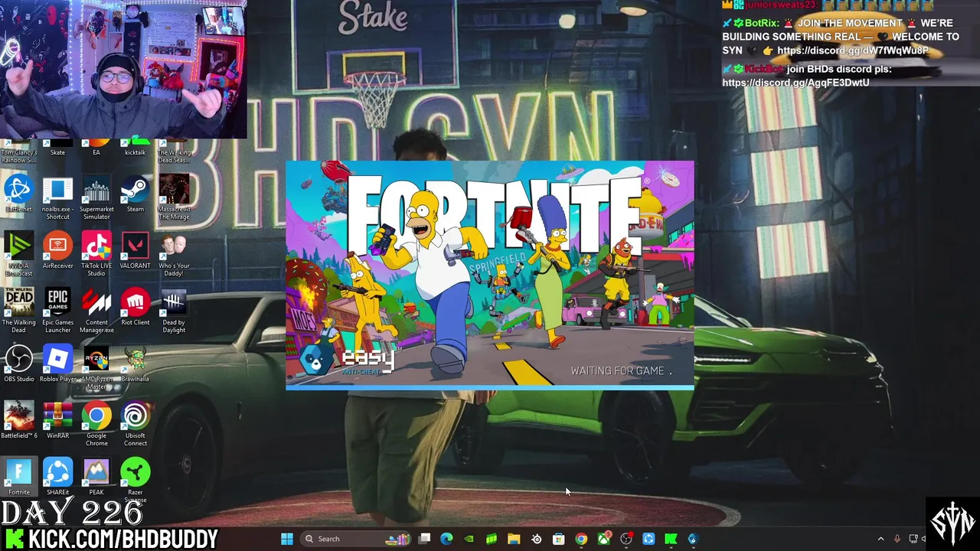Image resolution: width=980 pixels, height=551 pixels.
Task: Click the microphone icon in the system tray
Action: 897,540
